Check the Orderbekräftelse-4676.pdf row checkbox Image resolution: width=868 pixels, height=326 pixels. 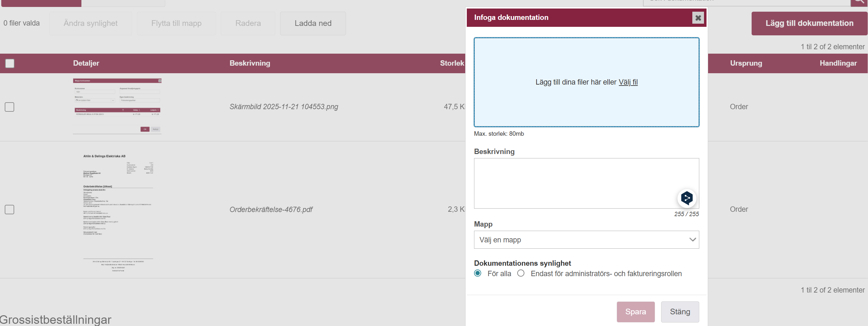(x=9, y=209)
